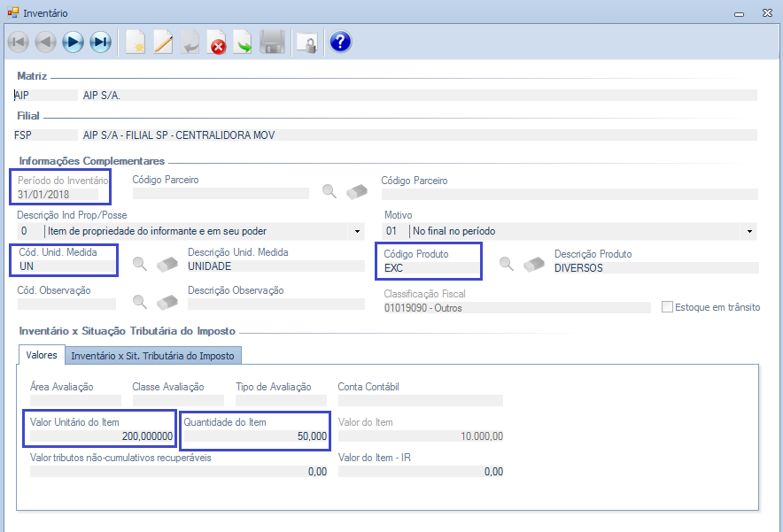Viewport: 783px width, 532px height.
Task: Search for Código Produto with magnifier
Action: 507,264
